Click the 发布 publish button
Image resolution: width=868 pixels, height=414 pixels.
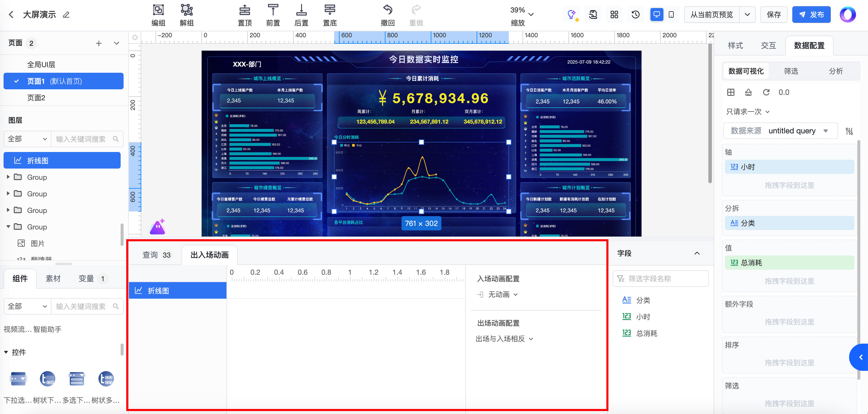811,14
